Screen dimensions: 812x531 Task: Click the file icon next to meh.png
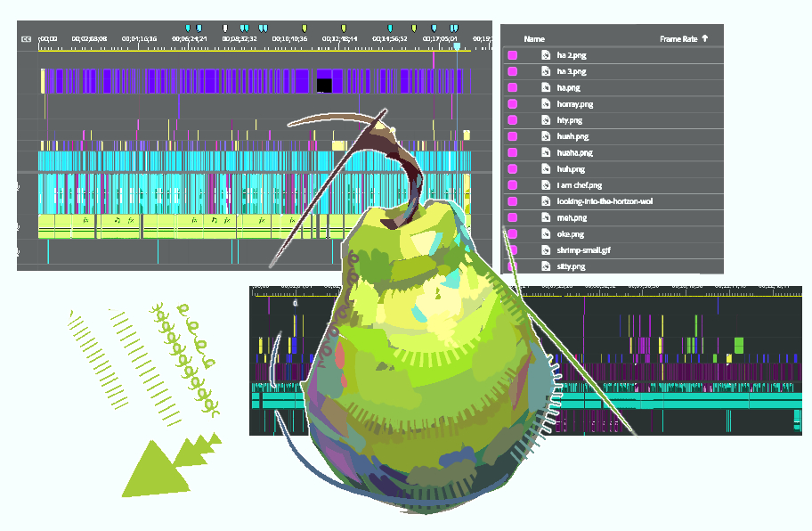tap(546, 217)
